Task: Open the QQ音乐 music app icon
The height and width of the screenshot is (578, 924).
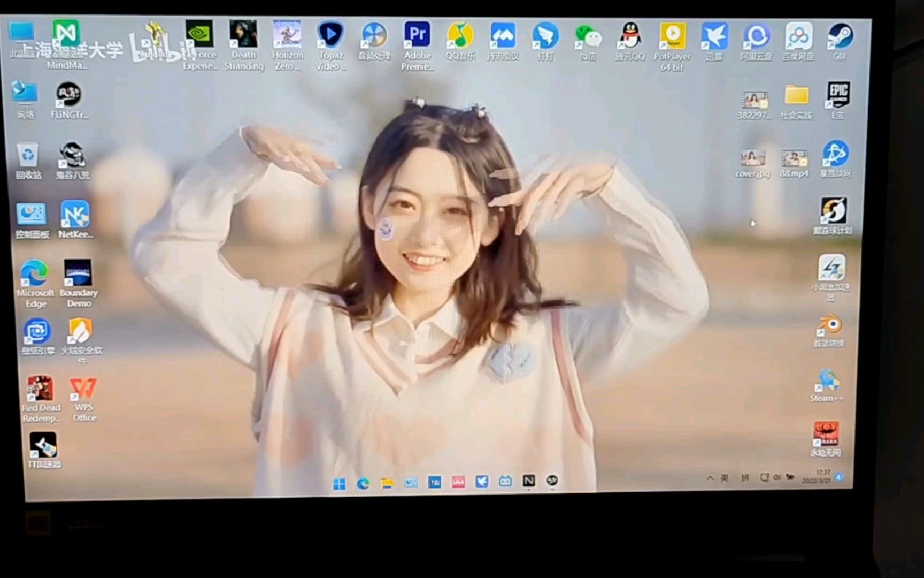Action: coord(460,42)
